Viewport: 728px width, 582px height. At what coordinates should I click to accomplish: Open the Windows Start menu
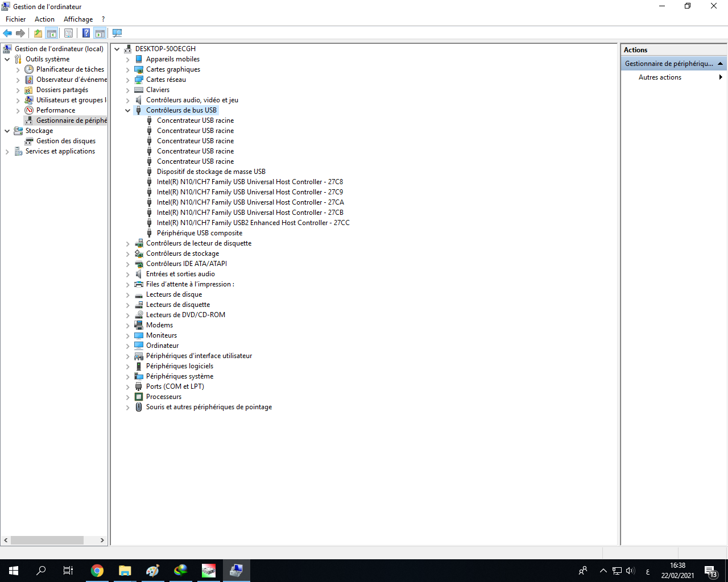point(14,571)
